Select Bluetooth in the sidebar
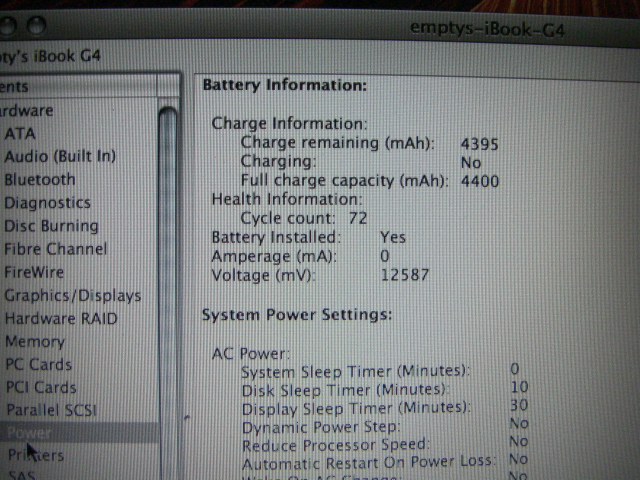The height and width of the screenshot is (480, 640). pos(40,180)
